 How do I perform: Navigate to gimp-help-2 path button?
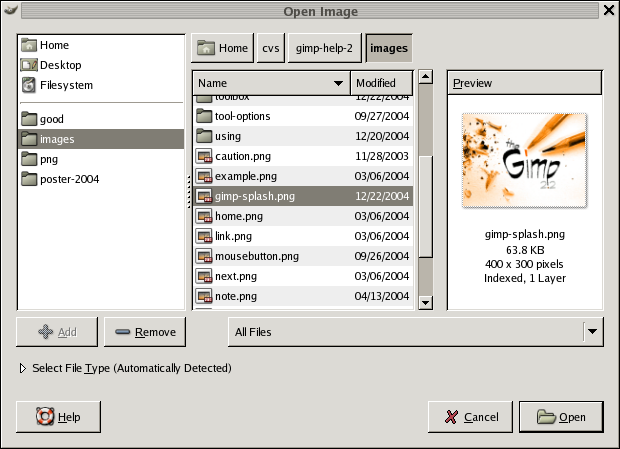point(323,48)
